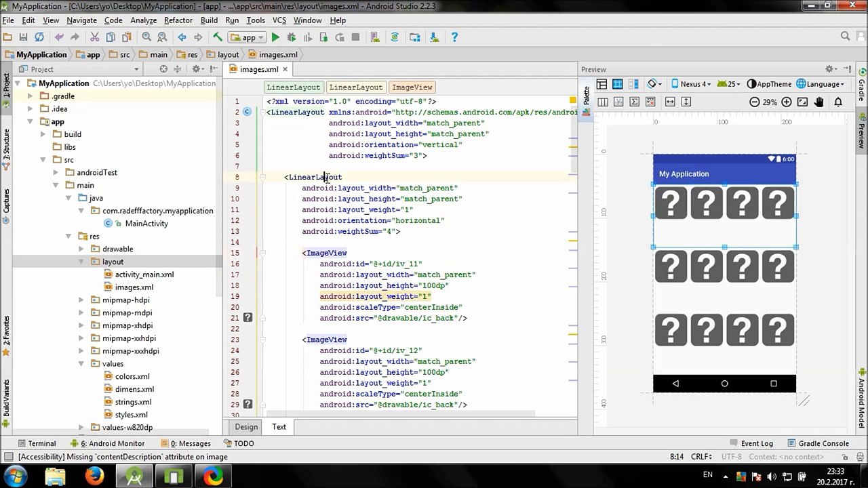
Task: Click the Collapse All icon in Project panel
Action: click(x=178, y=69)
